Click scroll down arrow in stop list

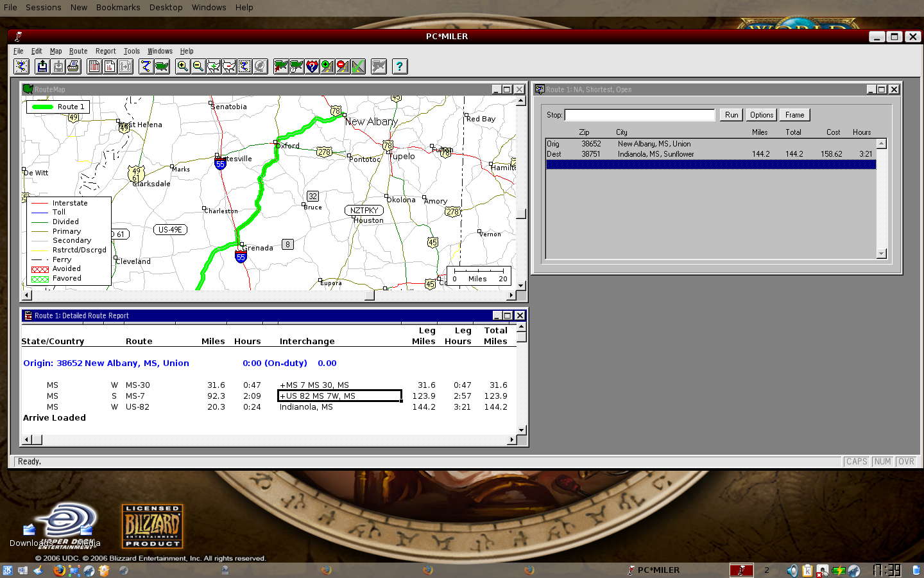pyautogui.click(x=882, y=254)
